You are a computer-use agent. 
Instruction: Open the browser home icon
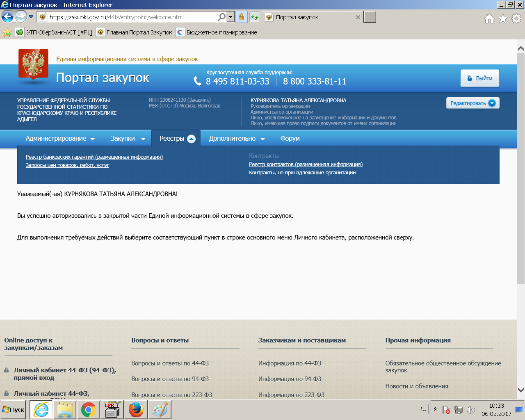point(489,18)
